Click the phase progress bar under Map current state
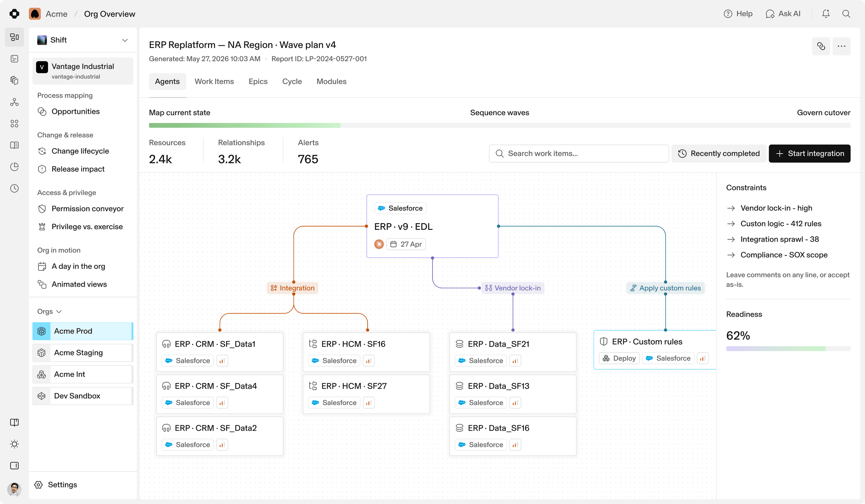The height and width of the screenshot is (504, 865). click(x=499, y=126)
